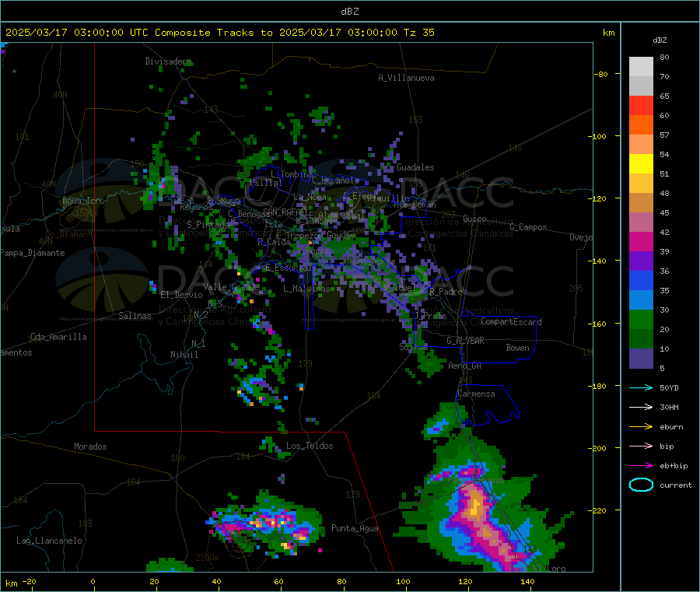
Task: Select the bright yellow swatch between 54 and 51
Action: click(641, 164)
